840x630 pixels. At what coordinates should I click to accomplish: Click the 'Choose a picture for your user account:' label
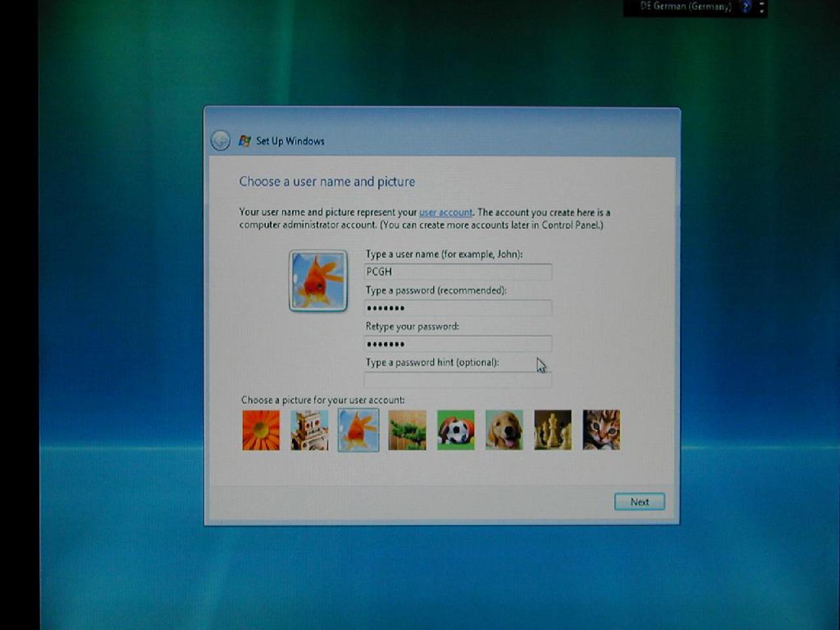point(323,400)
